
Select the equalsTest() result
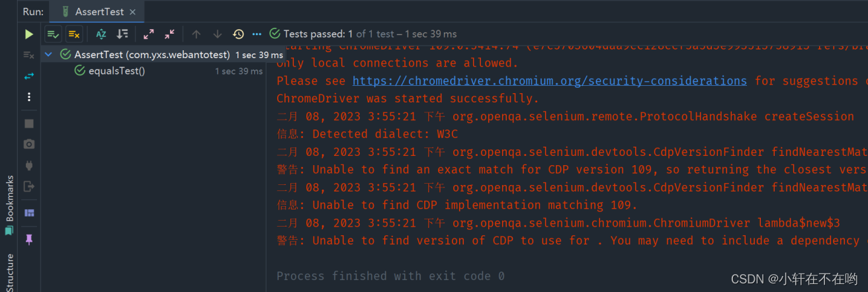click(117, 71)
